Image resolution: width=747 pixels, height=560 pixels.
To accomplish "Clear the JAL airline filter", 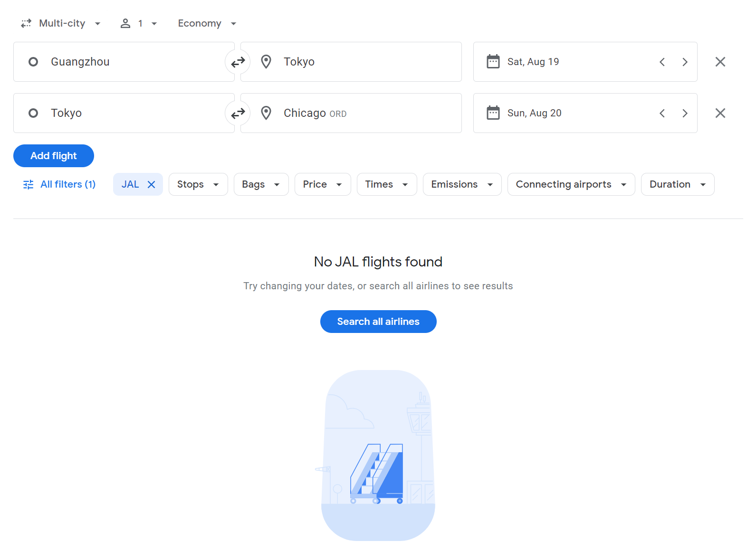I will [x=152, y=184].
